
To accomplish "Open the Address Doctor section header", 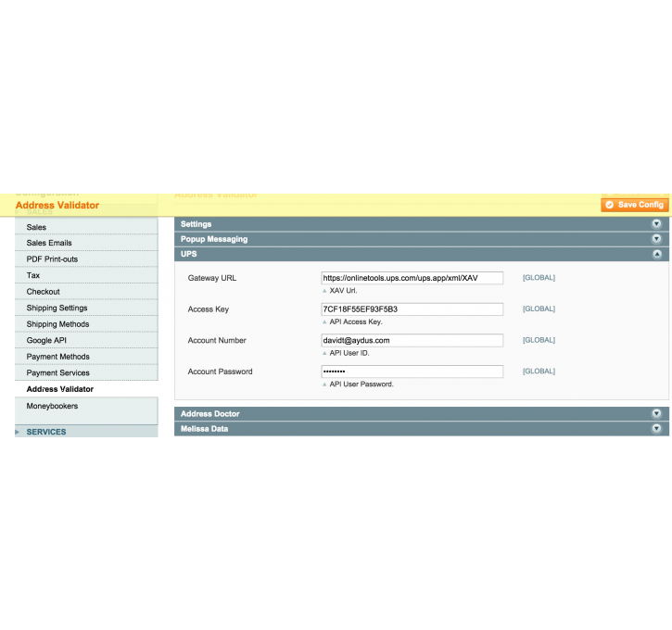I will pos(422,414).
